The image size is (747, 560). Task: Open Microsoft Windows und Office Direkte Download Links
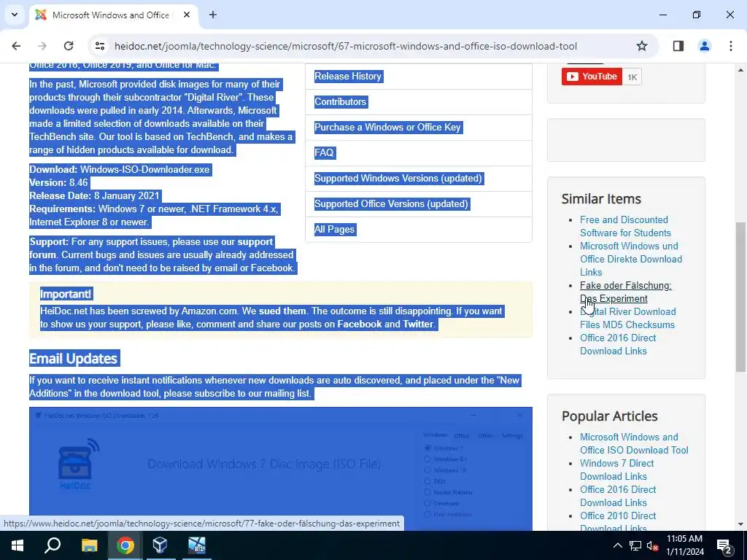(x=631, y=259)
